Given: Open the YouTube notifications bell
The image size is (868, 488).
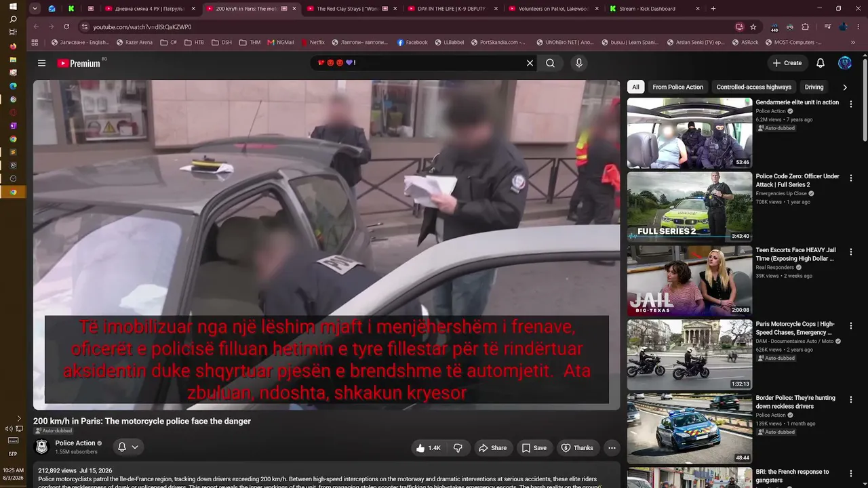Looking at the screenshot, I should [x=821, y=63].
